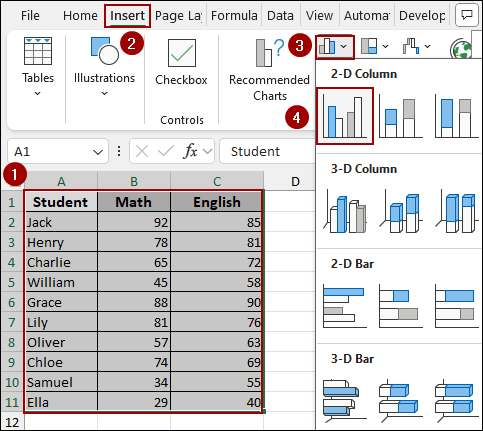Viewport: 483px width, 431px height.
Task: Select the Clustered Column 2-D chart
Action: (344, 116)
